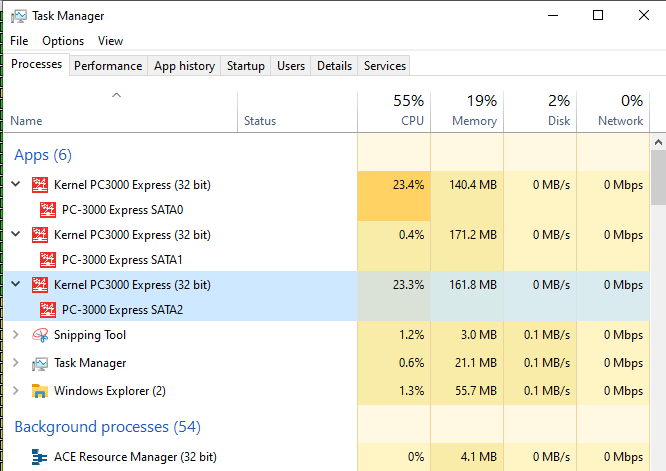666x471 pixels.
Task: Click the 161.8 MB memory value
Action: coord(473,285)
